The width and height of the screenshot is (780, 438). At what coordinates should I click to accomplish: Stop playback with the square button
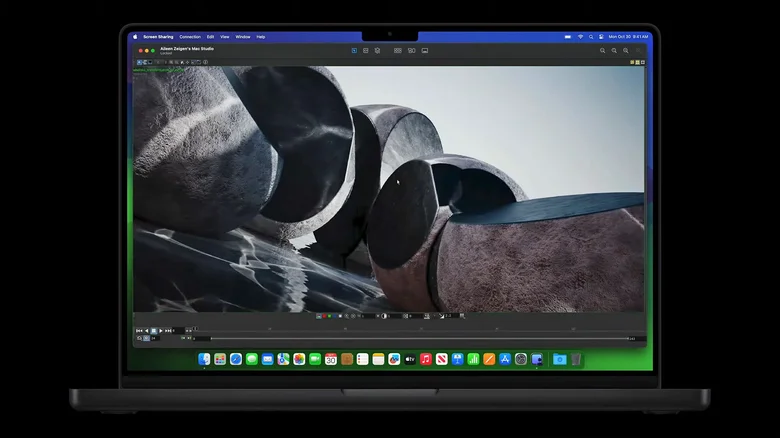tap(154, 330)
